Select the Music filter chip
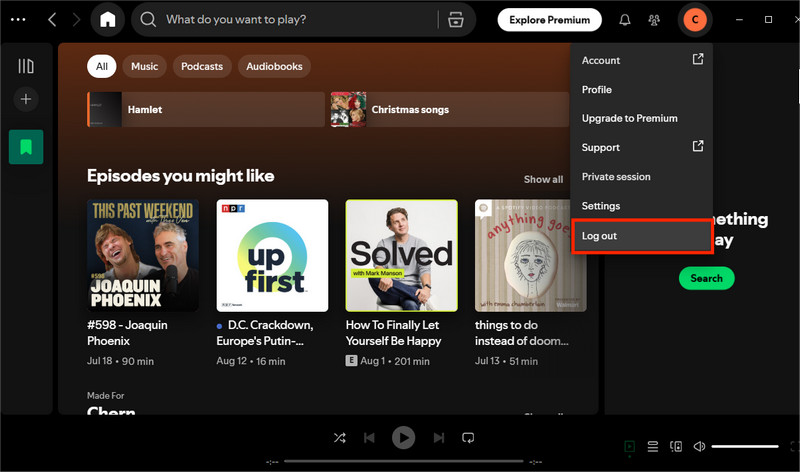The image size is (800, 472). pos(144,66)
